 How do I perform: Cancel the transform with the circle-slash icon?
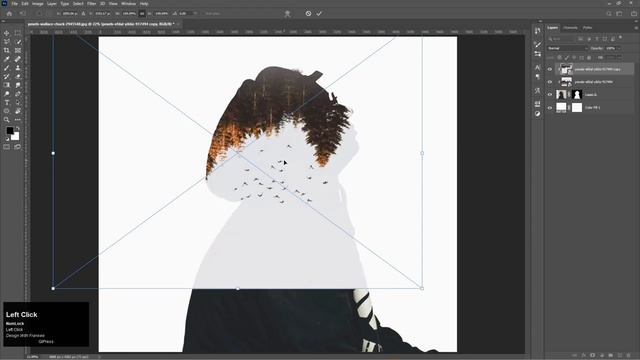click(x=308, y=13)
